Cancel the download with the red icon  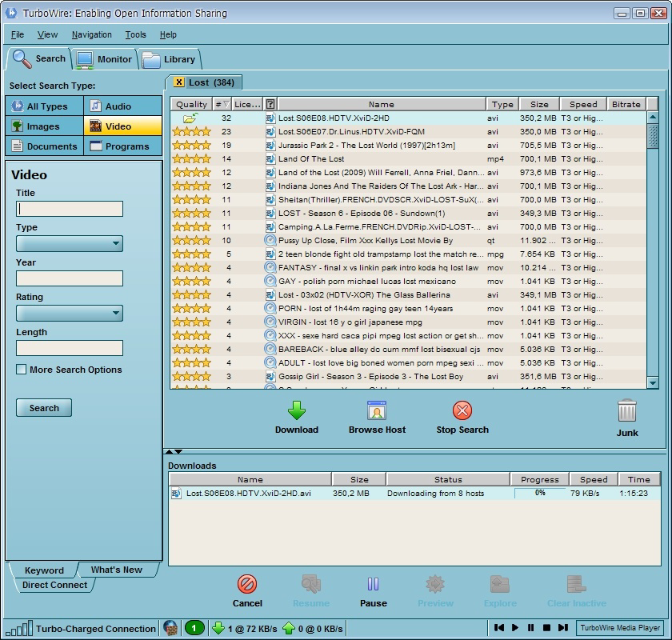tap(247, 584)
